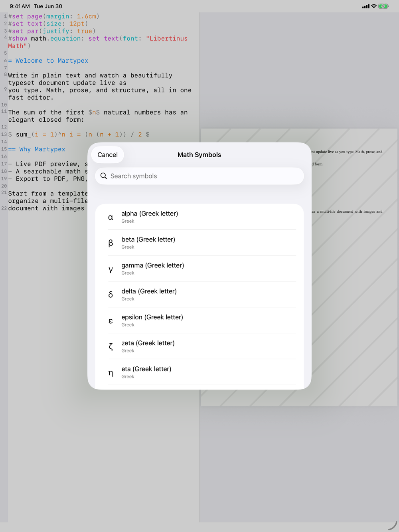Click the '#set text(size: 12pt)' line
Screen dimensions: 399x532
[48, 24]
